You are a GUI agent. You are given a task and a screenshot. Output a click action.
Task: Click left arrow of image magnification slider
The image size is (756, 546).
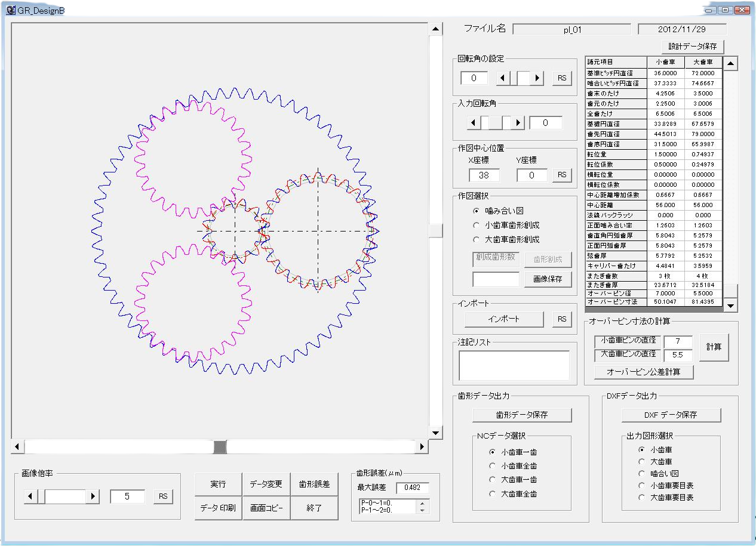pyautogui.click(x=31, y=496)
